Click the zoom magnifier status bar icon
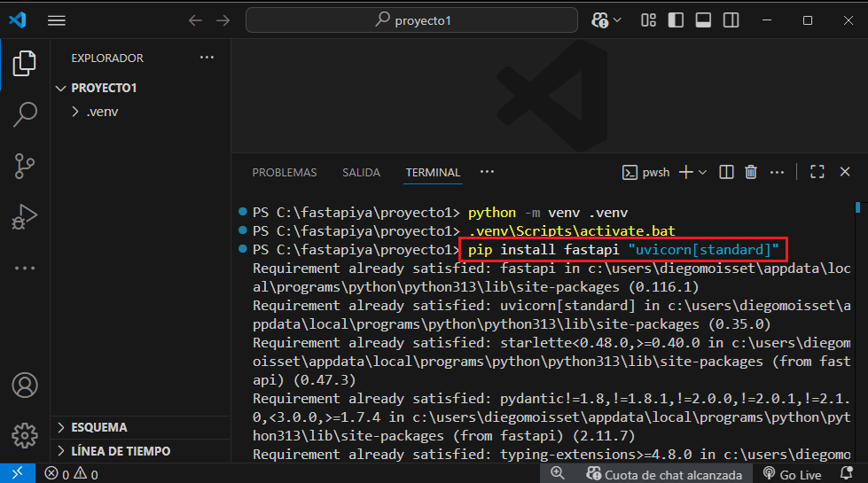 (x=558, y=473)
